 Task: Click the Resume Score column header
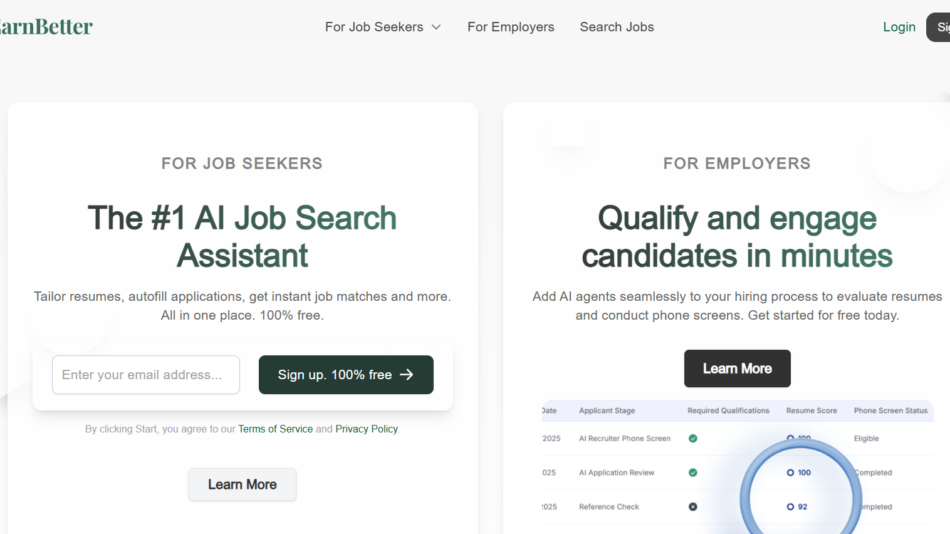[811, 411]
